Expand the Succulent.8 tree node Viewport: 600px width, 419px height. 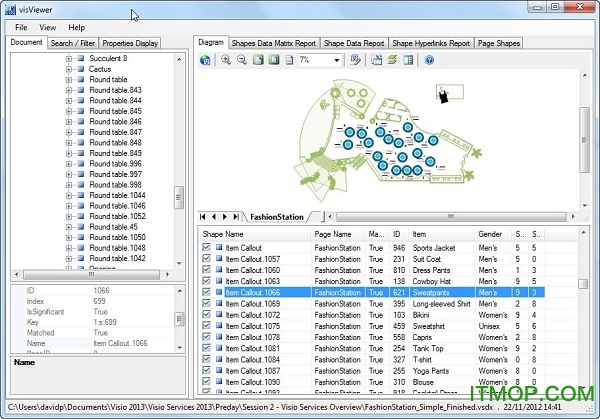(x=68, y=59)
